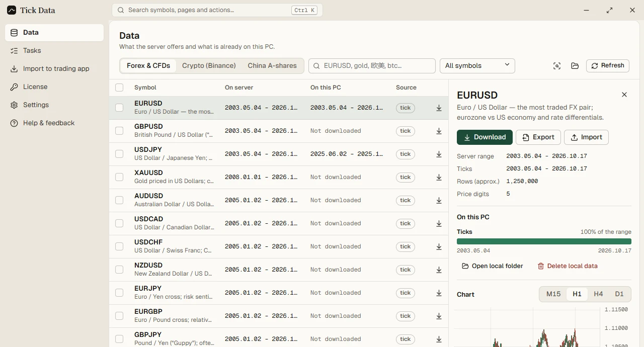Screen dimensions: 644x347
Task: Open Data page in the sidebar
Action: point(54,33)
